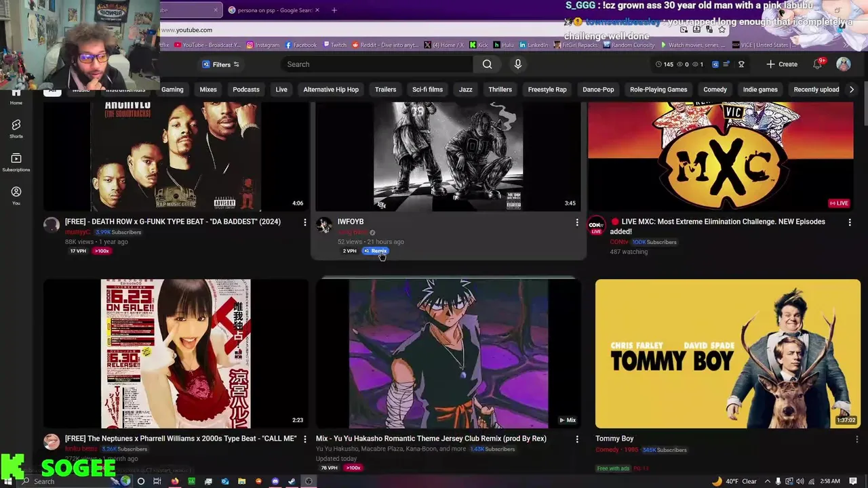Image resolution: width=868 pixels, height=488 pixels.
Task: Open the FitGirl Repacks bookmark
Action: [x=576, y=45]
